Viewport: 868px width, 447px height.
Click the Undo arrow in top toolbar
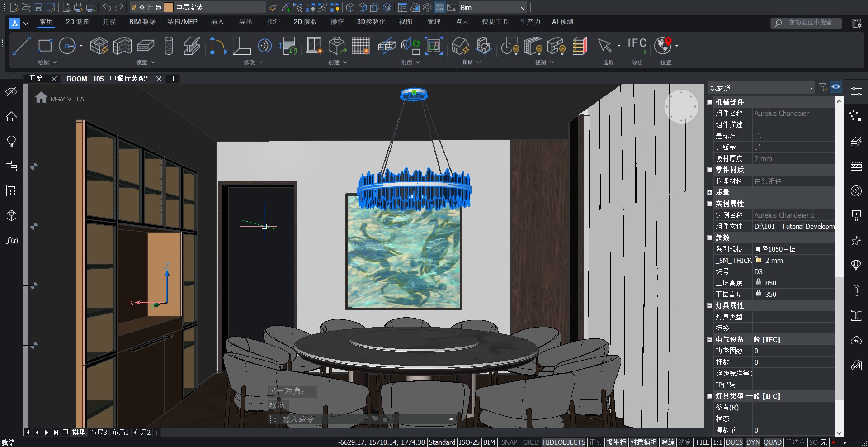[x=107, y=7]
